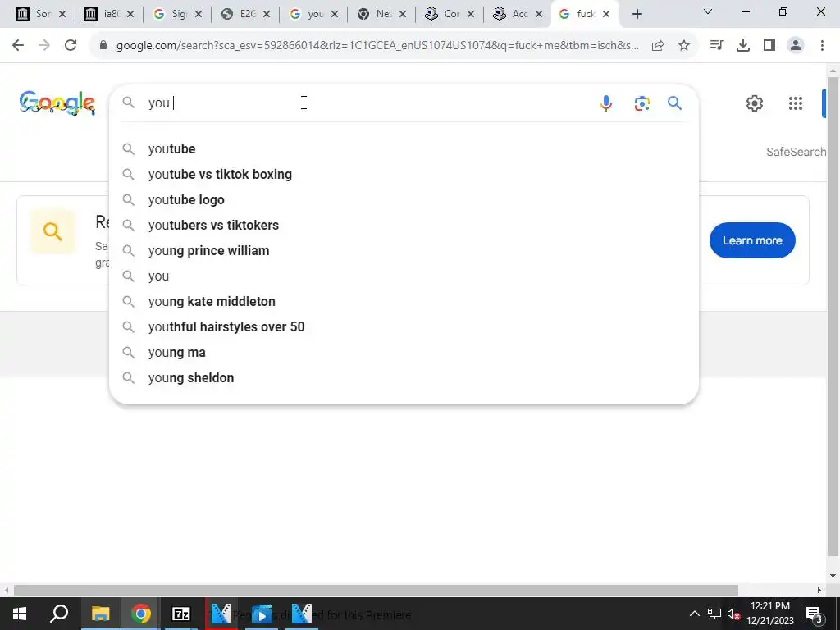Image resolution: width=840 pixels, height=630 pixels.
Task: Click the Google holiday logo
Action: [57, 103]
